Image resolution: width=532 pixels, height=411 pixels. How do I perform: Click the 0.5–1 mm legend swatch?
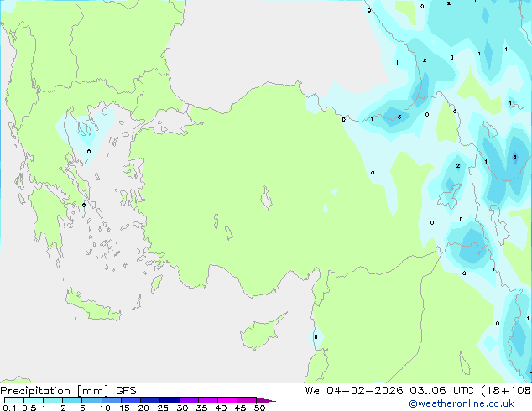(x=34, y=400)
